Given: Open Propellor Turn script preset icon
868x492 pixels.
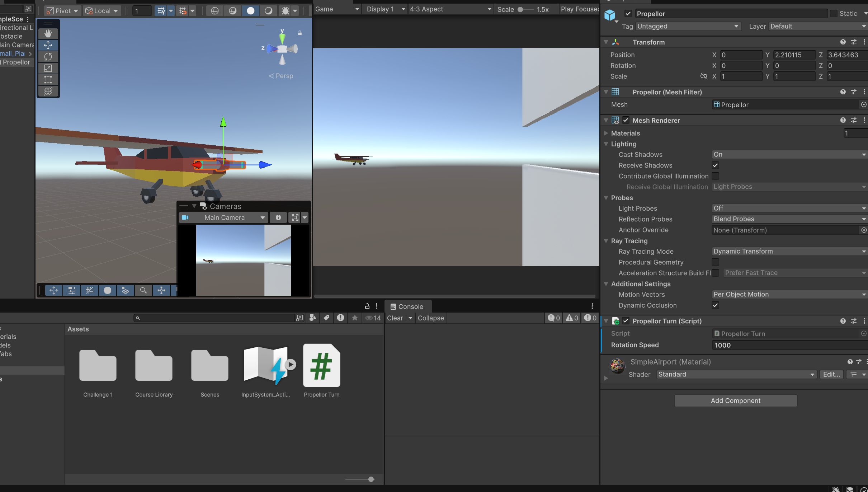Looking at the screenshot, I should tap(854, 321).
